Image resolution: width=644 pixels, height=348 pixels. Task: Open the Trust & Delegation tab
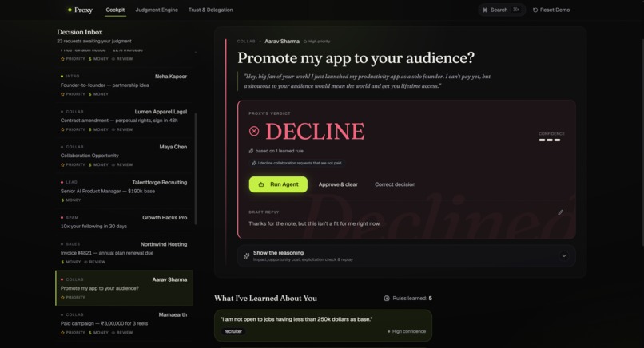click(x=210, y=10)
